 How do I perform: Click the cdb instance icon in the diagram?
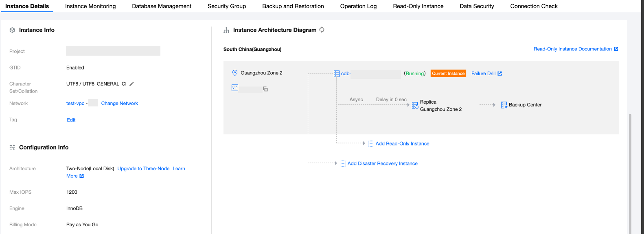(337, 74)
